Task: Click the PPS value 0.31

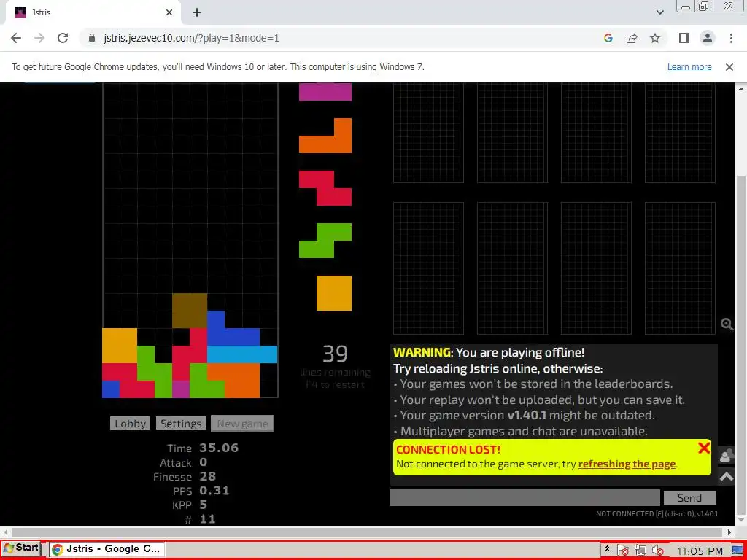Action: click(x=214, y=491)
